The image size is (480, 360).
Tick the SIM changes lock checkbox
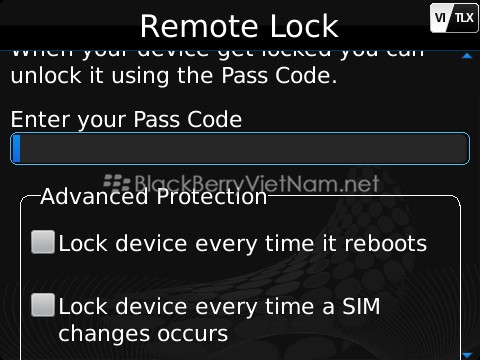point(43,305)
